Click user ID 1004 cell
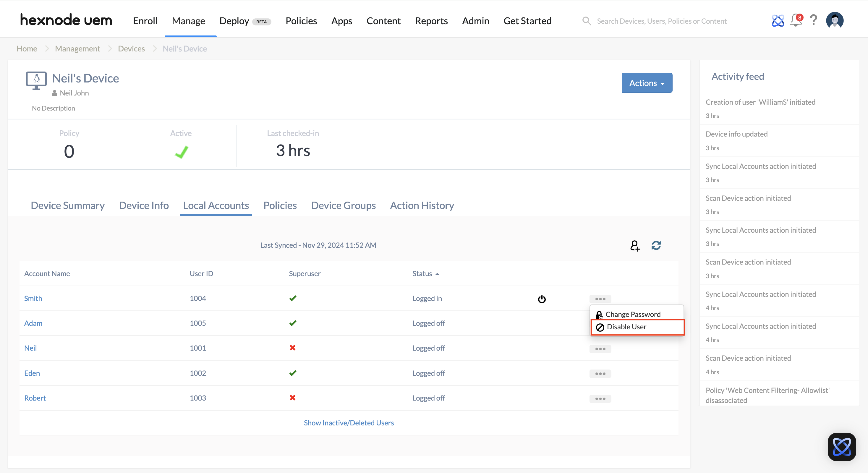868x473 pixels. point(198,298)
